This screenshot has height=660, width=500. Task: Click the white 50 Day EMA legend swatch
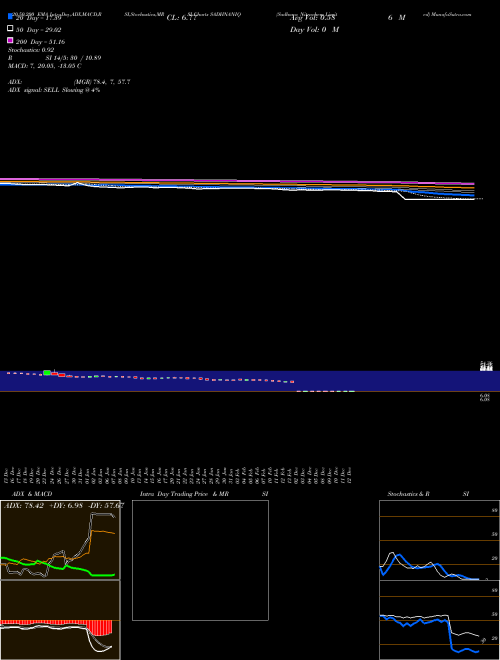pos(11,29)
